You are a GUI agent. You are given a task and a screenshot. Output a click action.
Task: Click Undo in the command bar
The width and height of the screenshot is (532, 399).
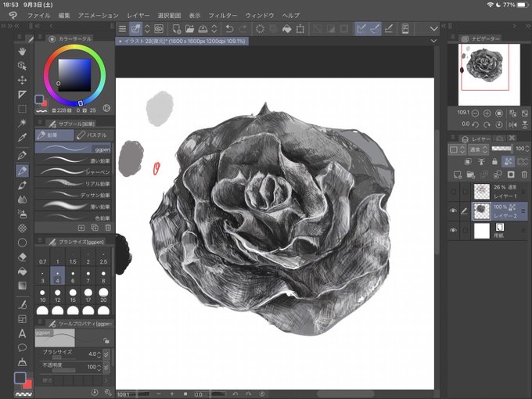pyautogui.click(x=230, y=29)
